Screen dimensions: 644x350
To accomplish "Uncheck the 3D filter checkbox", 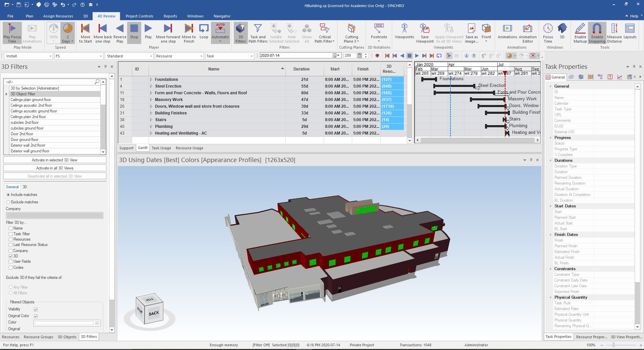I will [x=10, y=256].
